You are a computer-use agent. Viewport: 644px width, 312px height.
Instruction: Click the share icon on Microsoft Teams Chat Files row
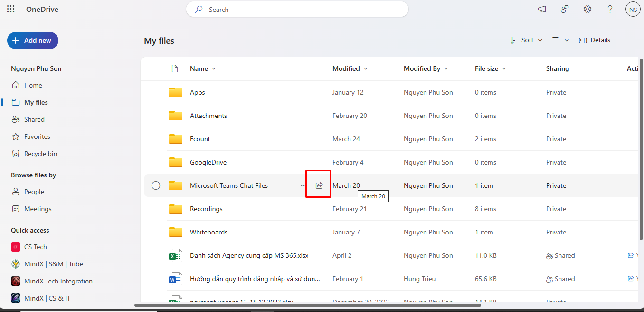pyautogui.click(x=319, y=185)
